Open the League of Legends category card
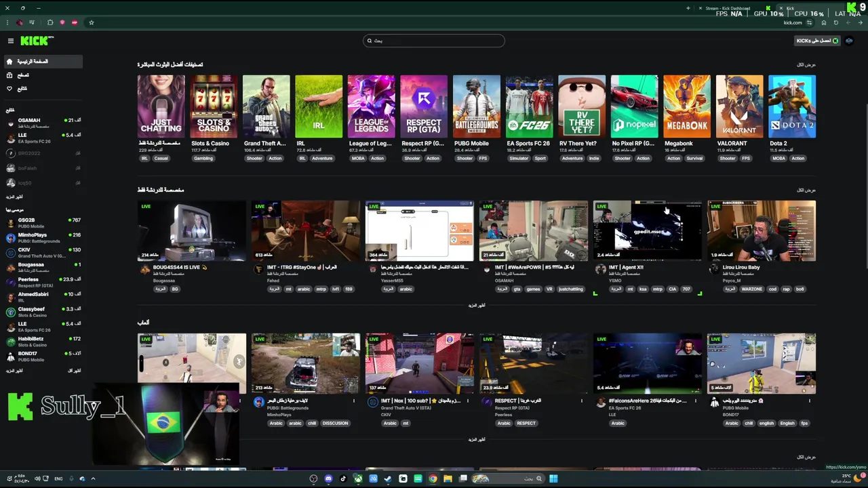The height and width of the screenshot is (488, 868). tap(372, 106)
